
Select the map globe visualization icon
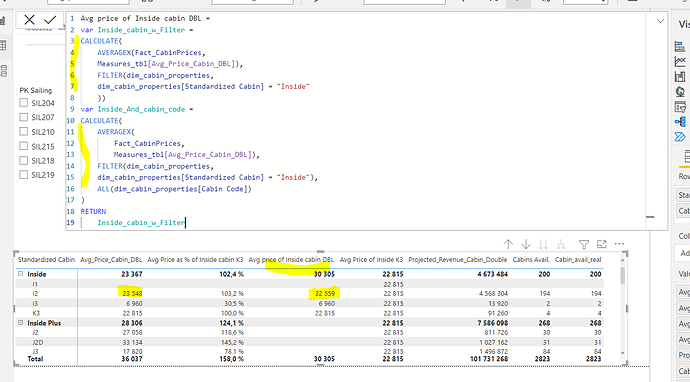[680, 92]
